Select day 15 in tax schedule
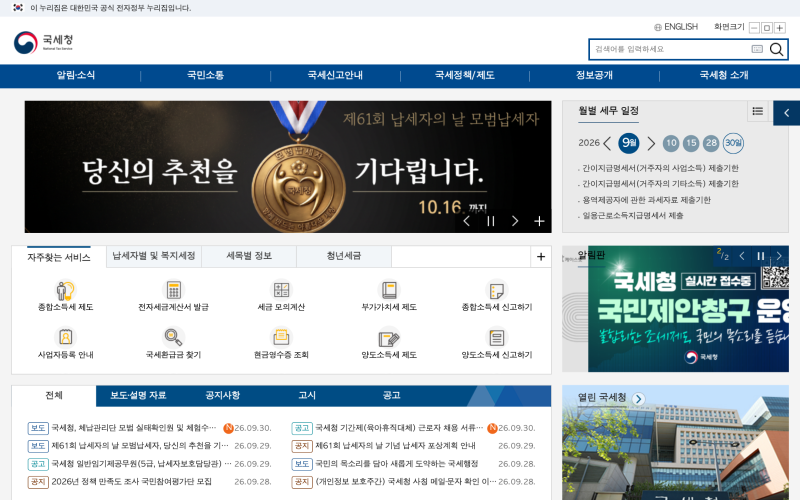The image size is (800, 500). click(x=691, y=143)
